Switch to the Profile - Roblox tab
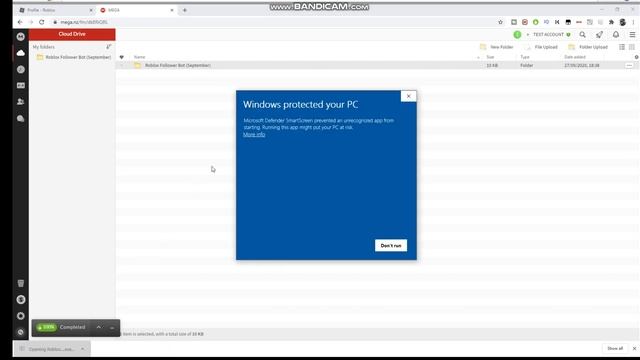Viewport: 640px width, 360px height. [x=56, y=10]
